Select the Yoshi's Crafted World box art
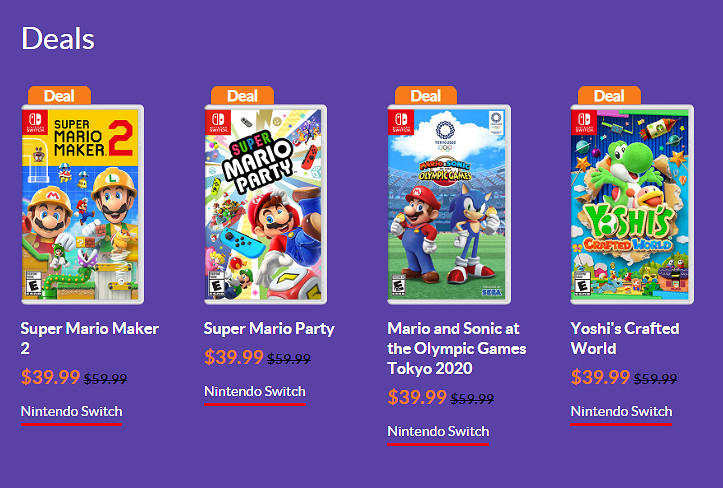The height and width of the screenshot is (488, 723). (x=631, y=204)
